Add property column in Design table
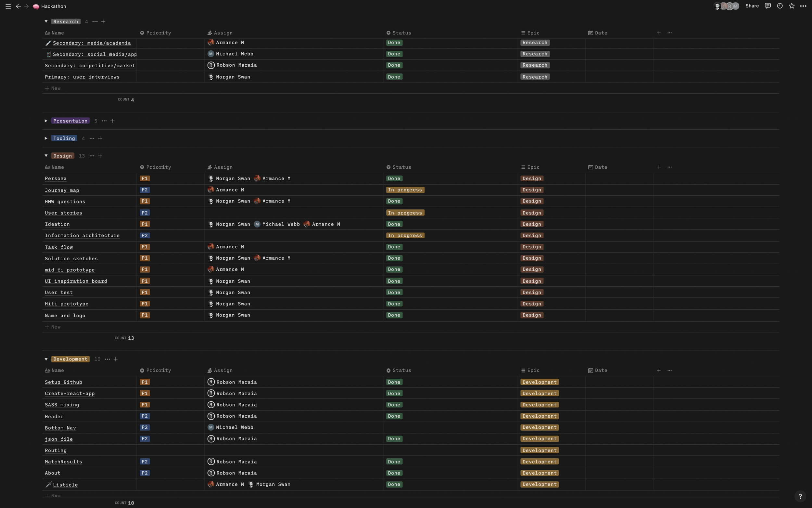 click(x=659, y=167)
